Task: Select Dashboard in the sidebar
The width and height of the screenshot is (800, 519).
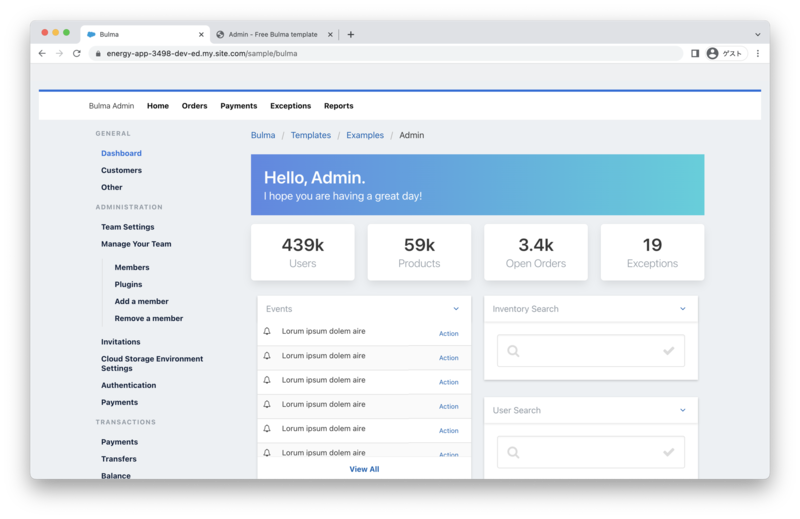Action: pyautogui.click(x=121, y=153)
